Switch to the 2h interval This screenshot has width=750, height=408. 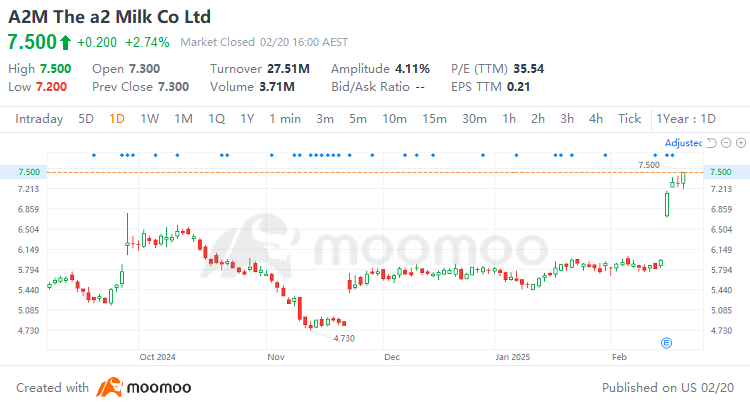(538, 119)
